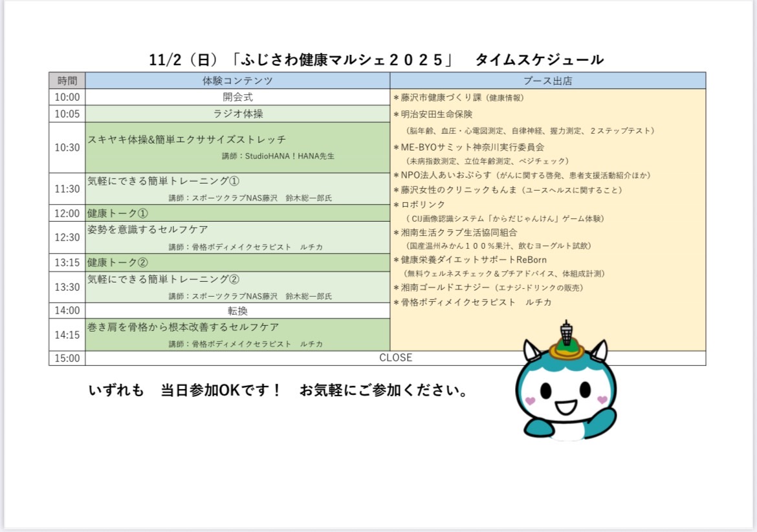This screenshot has width=757, height=532.
Task: Select the ブース出店 column header
Action: coord(547,81)
